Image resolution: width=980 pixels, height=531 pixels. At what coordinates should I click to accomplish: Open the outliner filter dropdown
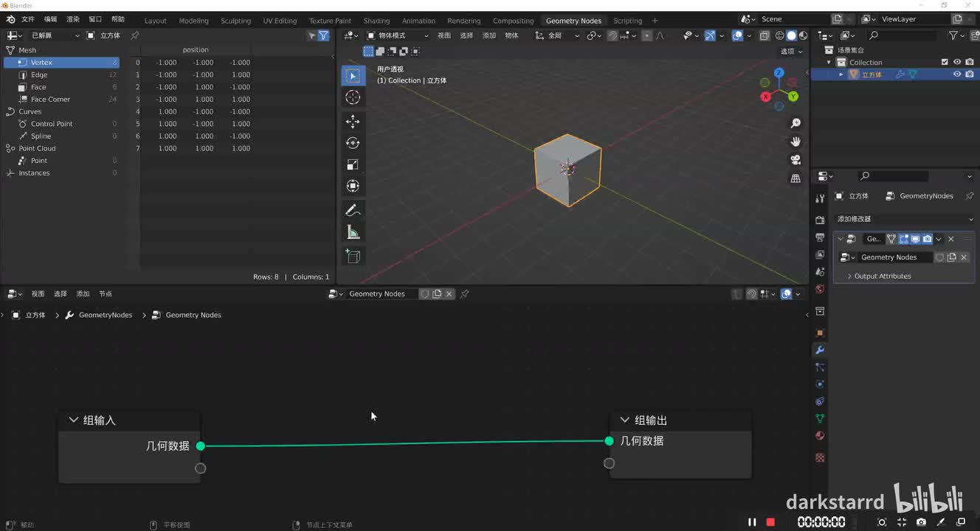coord(957,35)
